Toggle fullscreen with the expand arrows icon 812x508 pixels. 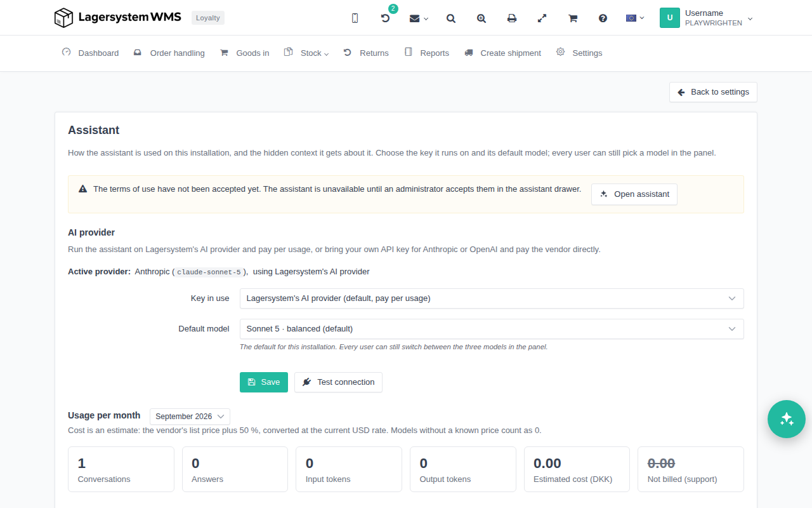pos(542,18)
